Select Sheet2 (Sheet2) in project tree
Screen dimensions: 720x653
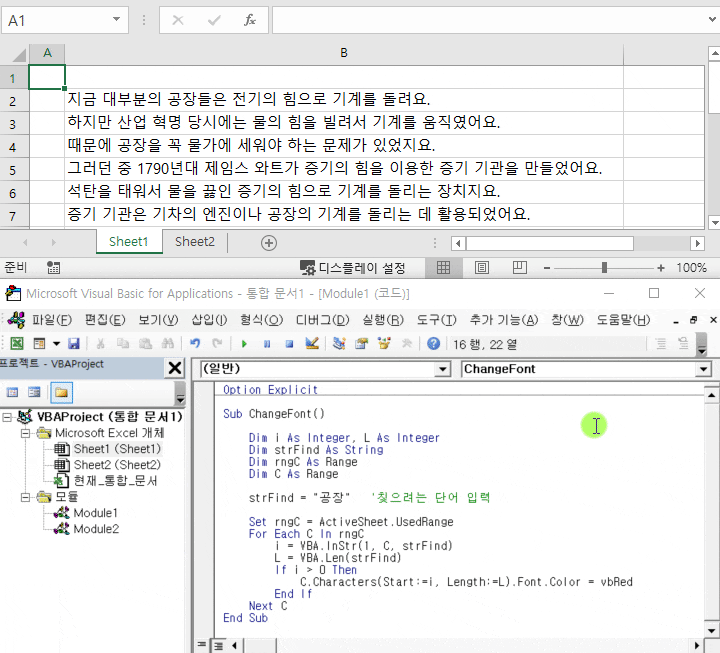[x=117, y=465]
